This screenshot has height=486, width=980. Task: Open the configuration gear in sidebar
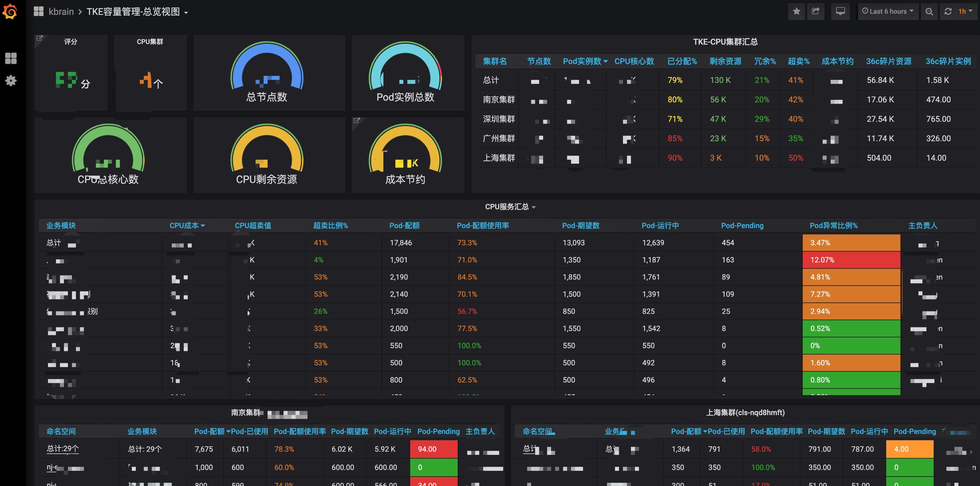(x=11, y=80)
